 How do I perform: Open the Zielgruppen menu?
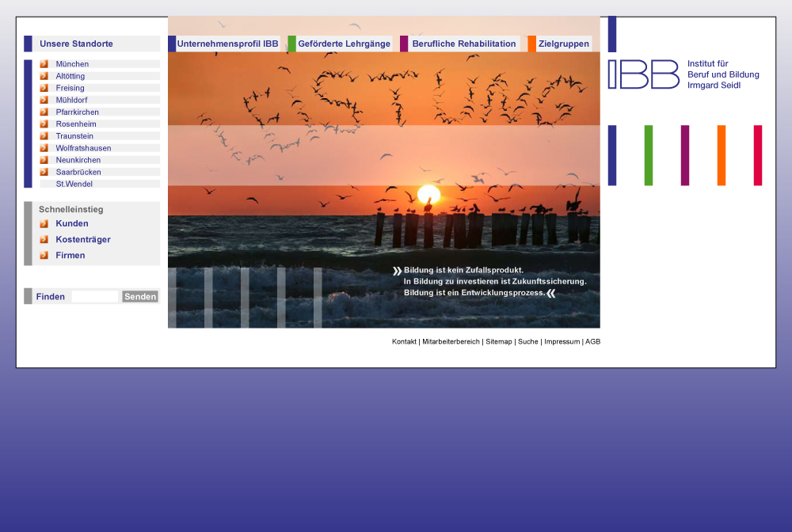[564, 44]
